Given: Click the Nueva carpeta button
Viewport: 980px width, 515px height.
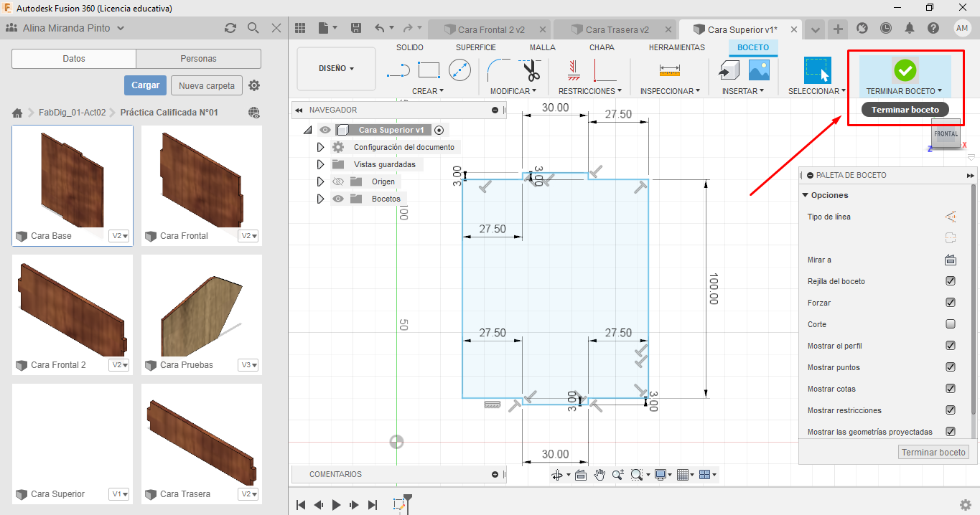Looking at the screenshot, I should click(x=207, y=85).
